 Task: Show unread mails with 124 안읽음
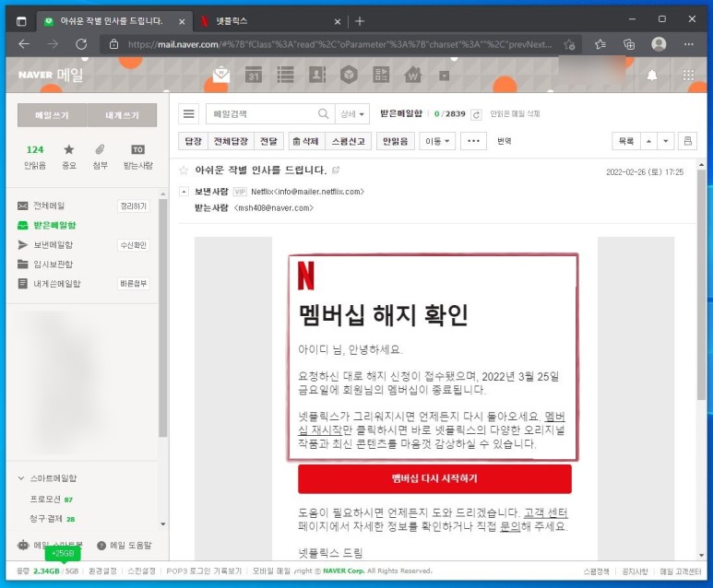34,157
